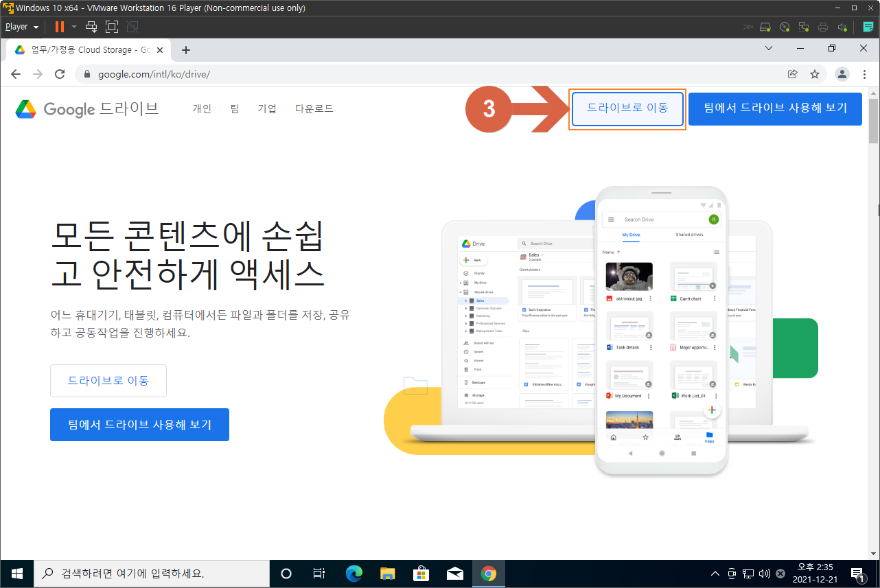Click header 팀에서 드라이브 사용해 보기 button
Screen dimensions: 880x588
[x=775, y=109]
